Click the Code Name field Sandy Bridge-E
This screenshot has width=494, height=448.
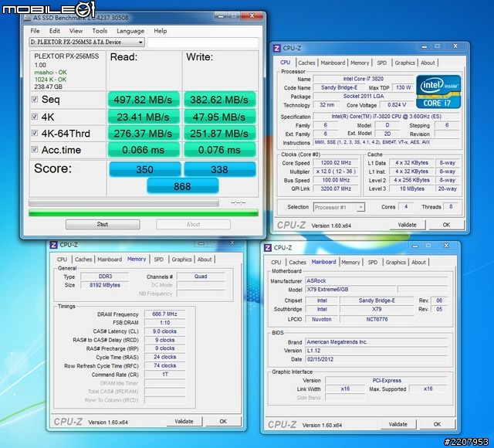coord(339,87)
